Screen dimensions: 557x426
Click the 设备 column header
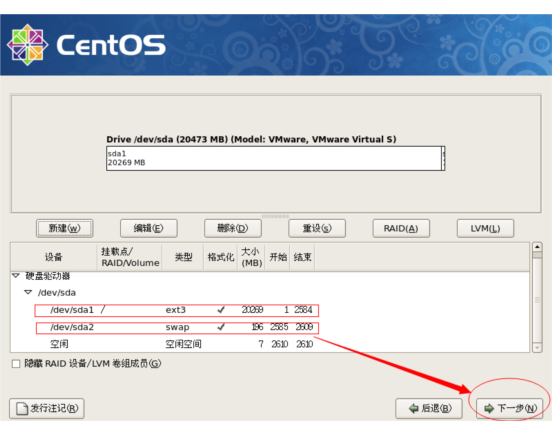click(x=54, y=257)
